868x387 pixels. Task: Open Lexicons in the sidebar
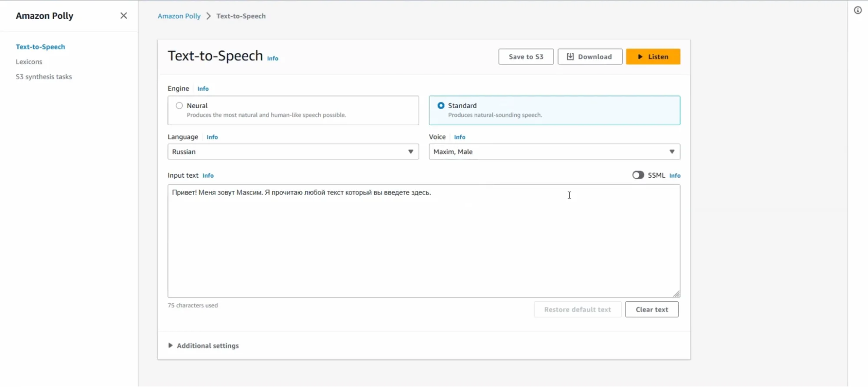point(29,62)
